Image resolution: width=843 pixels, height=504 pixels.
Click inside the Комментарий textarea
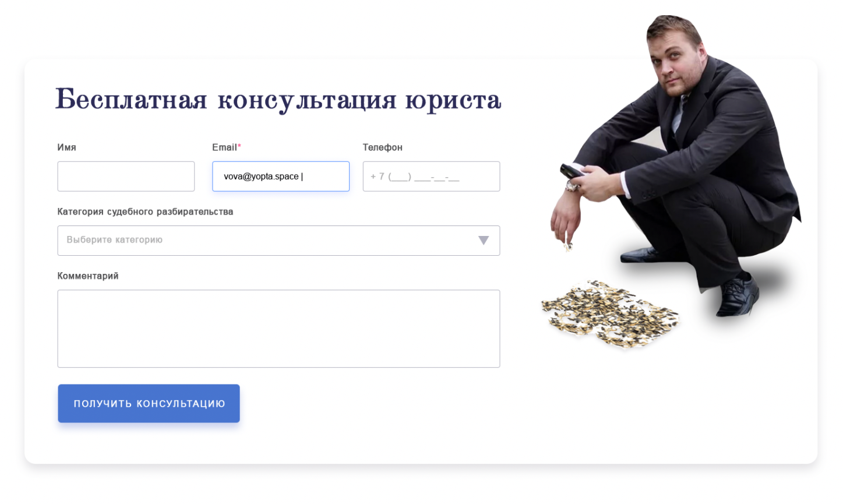click(x=278, y=329)
